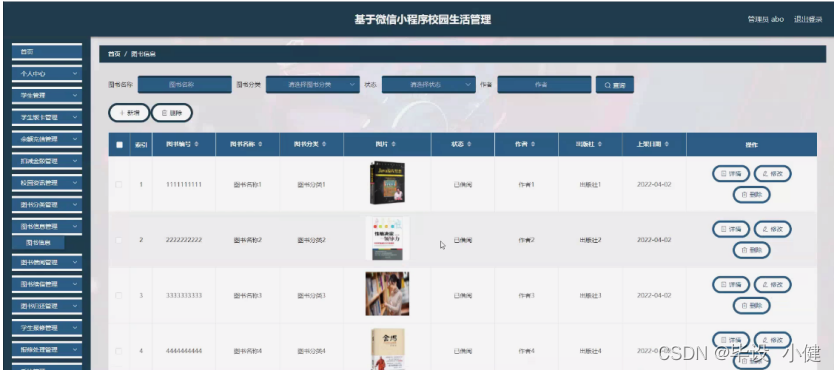Screen dimensions: 836x372
Task: Select 图书信息 submenu item
Action: (38, 242)
